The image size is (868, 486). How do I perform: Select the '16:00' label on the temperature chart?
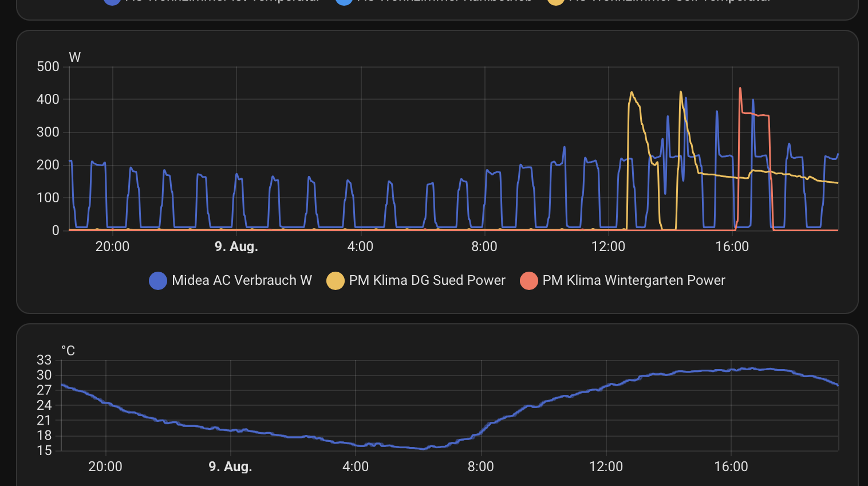click(731, 467)
